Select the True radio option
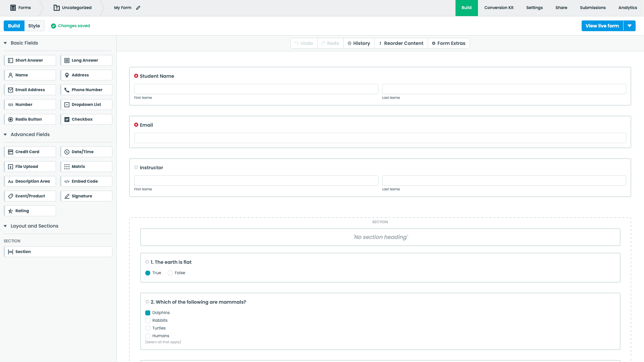644x362 pixels. point(148,273)
